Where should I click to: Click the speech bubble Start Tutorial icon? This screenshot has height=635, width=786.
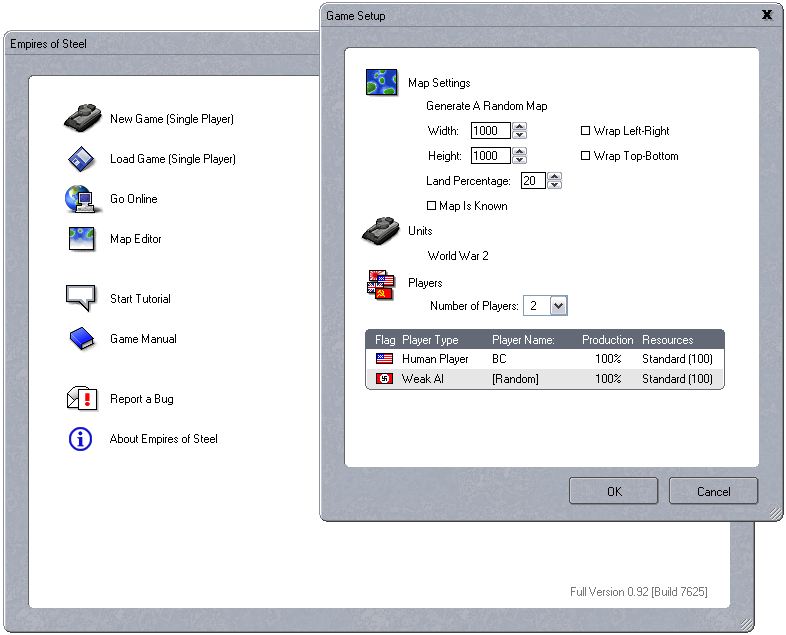[x=80, y=298]
